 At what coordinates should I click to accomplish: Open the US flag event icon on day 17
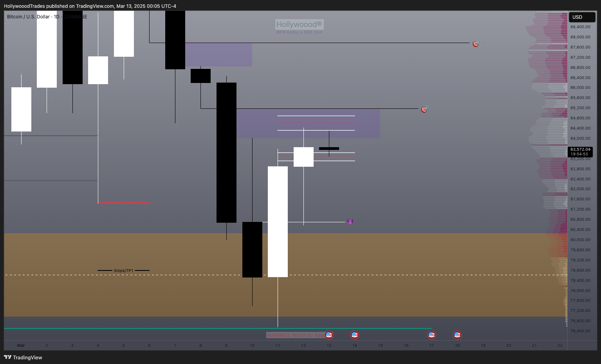[431, 335]
